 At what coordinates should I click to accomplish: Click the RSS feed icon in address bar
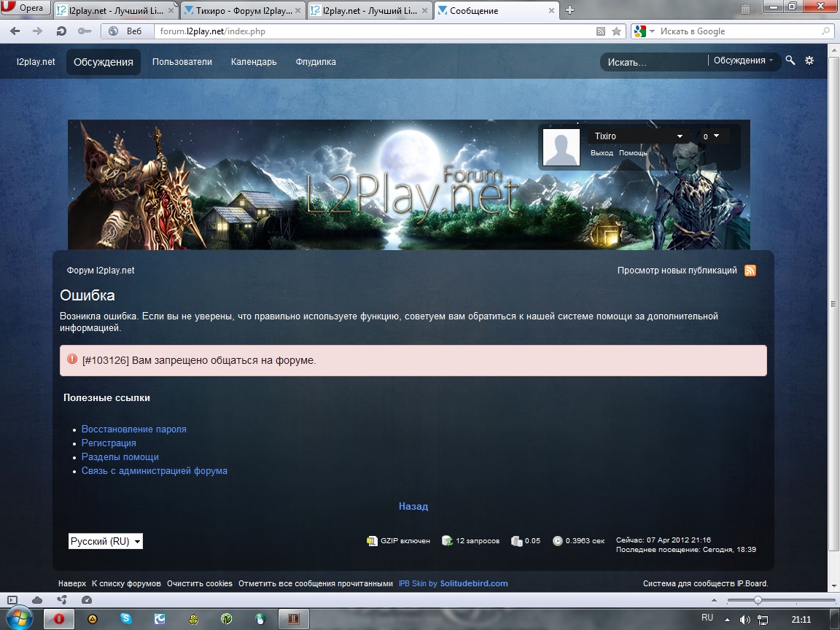(x=601, y=31)
